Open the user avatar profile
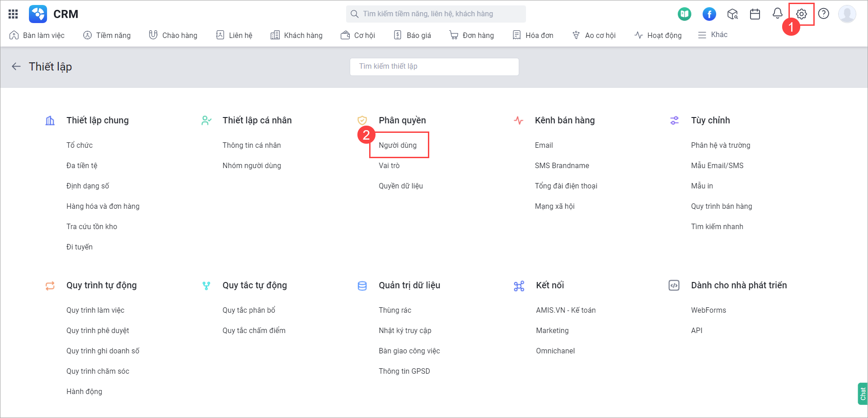The image size is (868, 418). point(847,14)
